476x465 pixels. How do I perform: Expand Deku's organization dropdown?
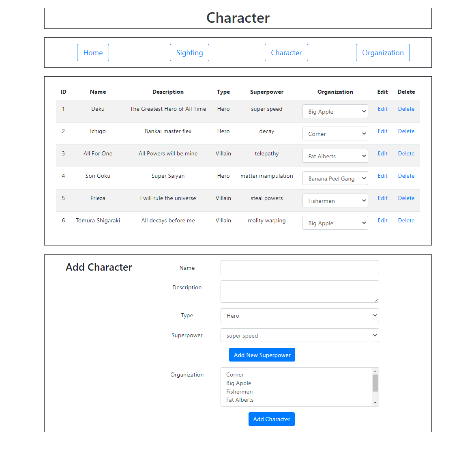tap(335, 112)
